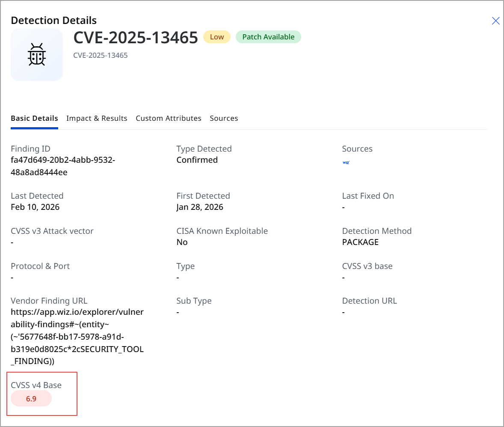Open the Custom Attributes tab
This screenshot has width=504, height=427.
pos(168,118)
